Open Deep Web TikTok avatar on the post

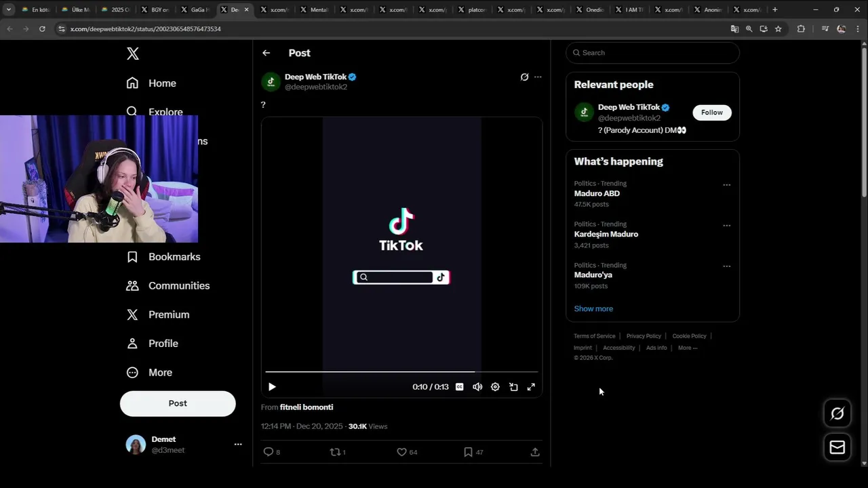271,82
